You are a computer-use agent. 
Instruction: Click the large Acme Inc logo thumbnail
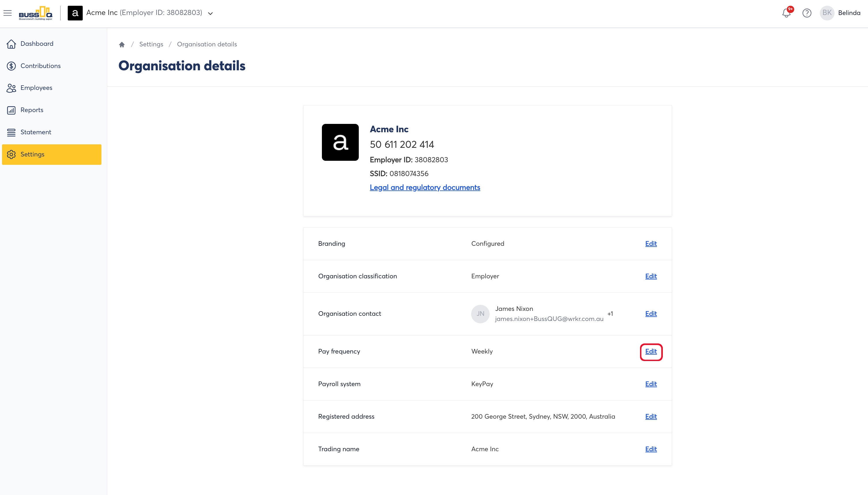click(x=340, y=142)
